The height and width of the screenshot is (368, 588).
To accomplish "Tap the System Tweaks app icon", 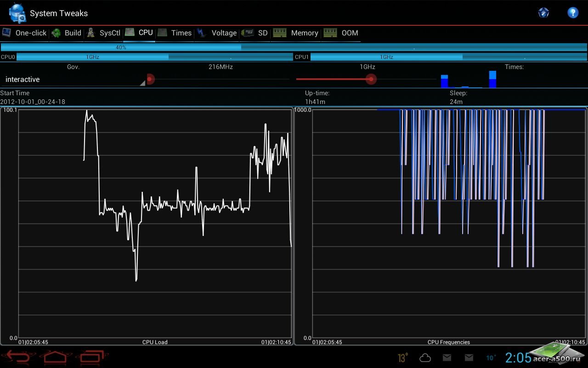I will click(x=17, y=13).
